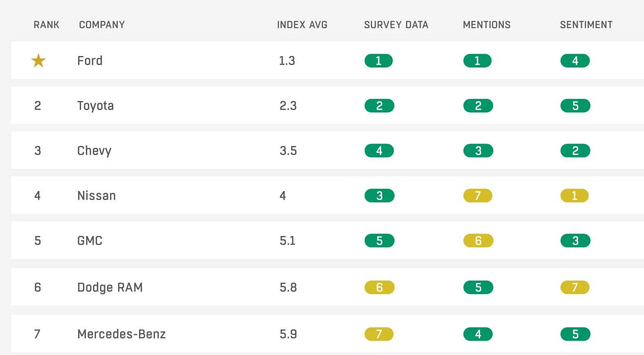The height and width of the screenshot is (355, 644).
Task: Click rank number 6 for Dodge RAM
Action: [x=38, y=288]
